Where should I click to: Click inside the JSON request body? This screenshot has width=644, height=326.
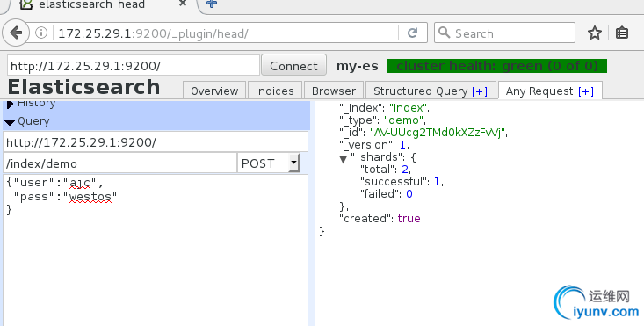point(156,250)
